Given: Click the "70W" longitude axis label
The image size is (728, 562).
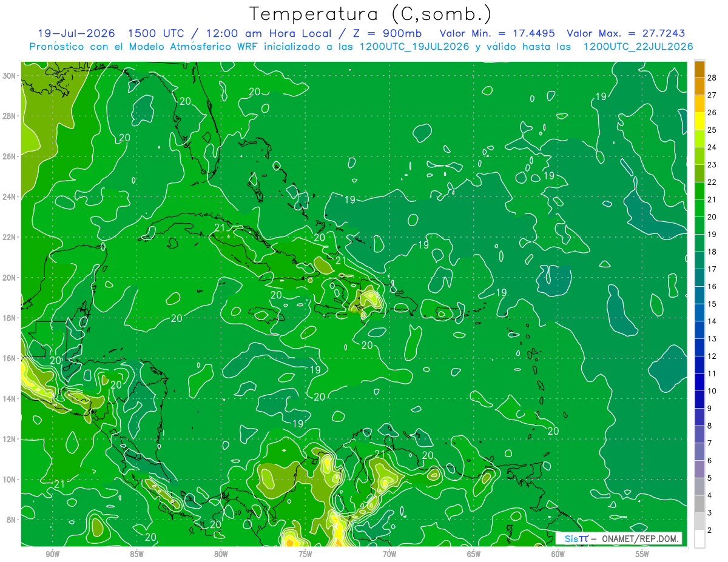Looking at the screenshot, I should point(389,554).
